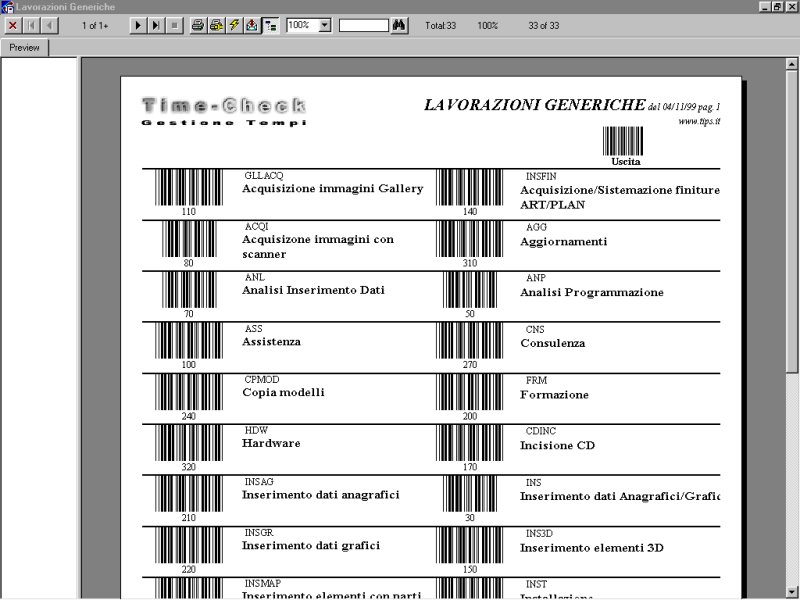Refresh report data (lightning icon)
Viewport: 800px width, 600px height.
pos(234,26)
